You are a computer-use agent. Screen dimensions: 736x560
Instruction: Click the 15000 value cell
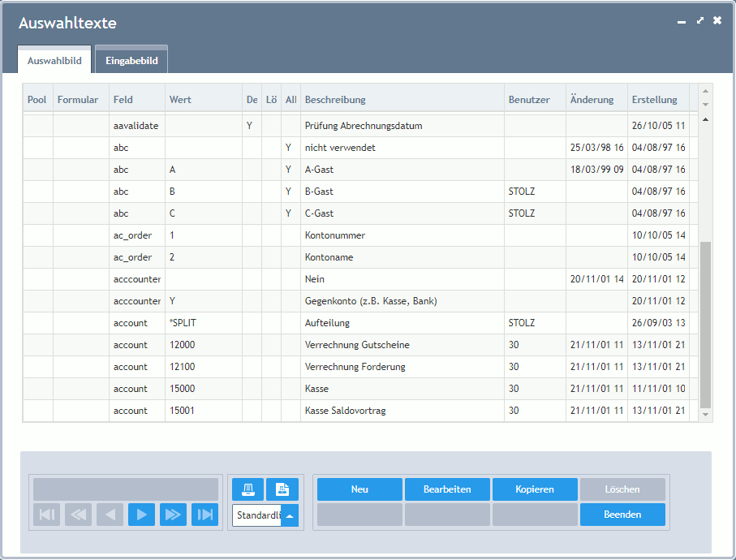[204, 389]
